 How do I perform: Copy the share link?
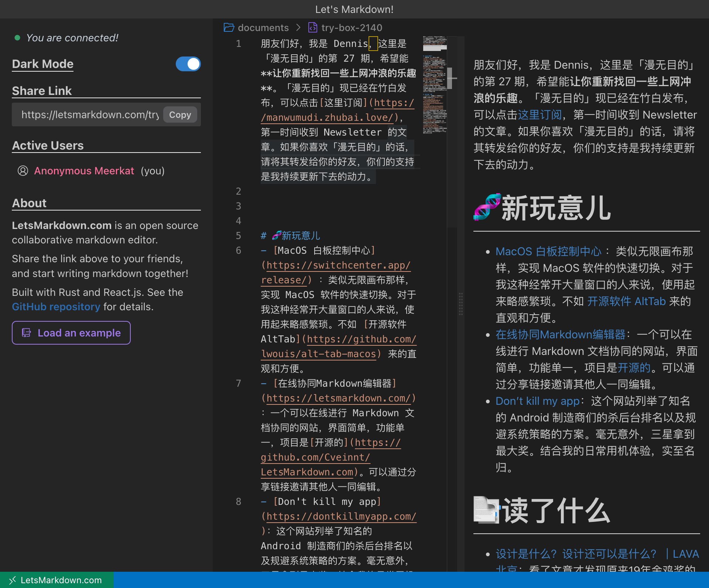180,115
